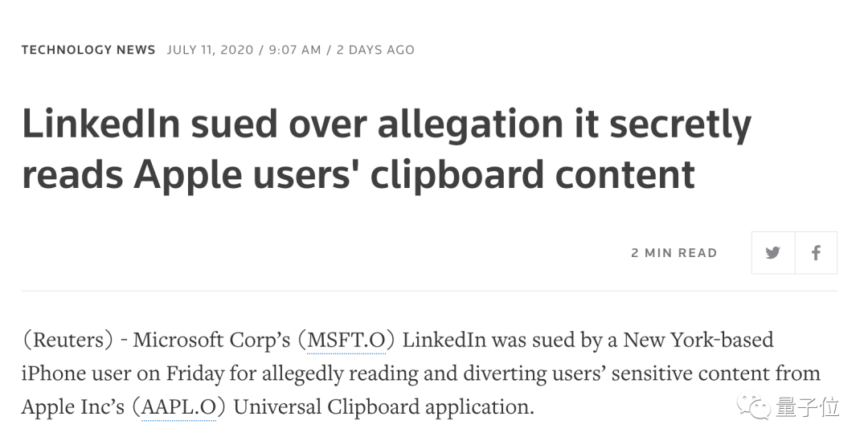Open the MSFT.O stock ticker link
The height and width of the screenshot is (445, 868).
click(x=346, y=340)
